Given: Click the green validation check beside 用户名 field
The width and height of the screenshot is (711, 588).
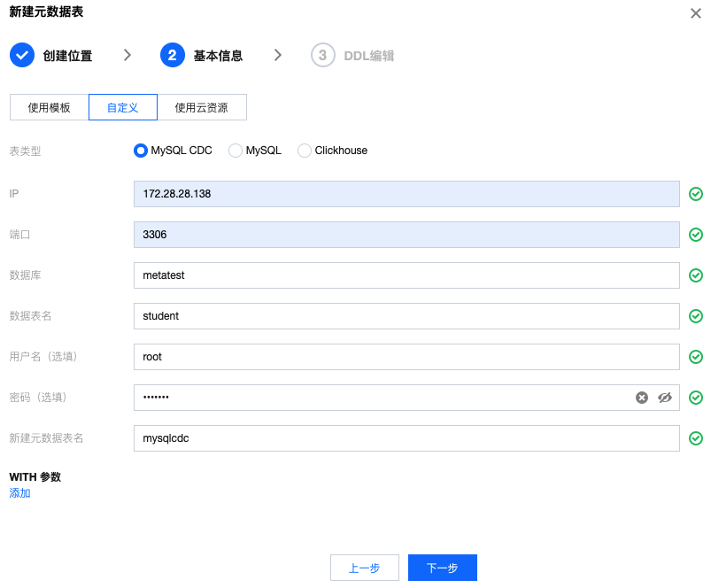Looking at the screenshot, I should tap(696, 357).
